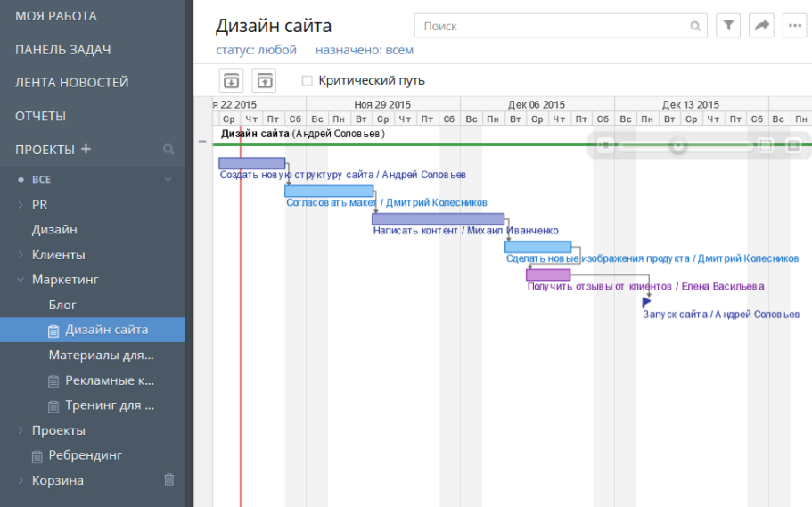Open ОТЧЕТЫ section
812x507 pixels.
[40, 116]
